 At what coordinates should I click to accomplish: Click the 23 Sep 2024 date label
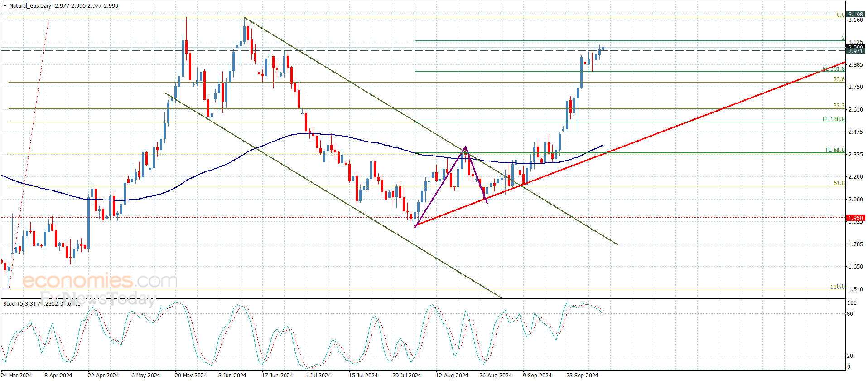(x=582, y=375)
